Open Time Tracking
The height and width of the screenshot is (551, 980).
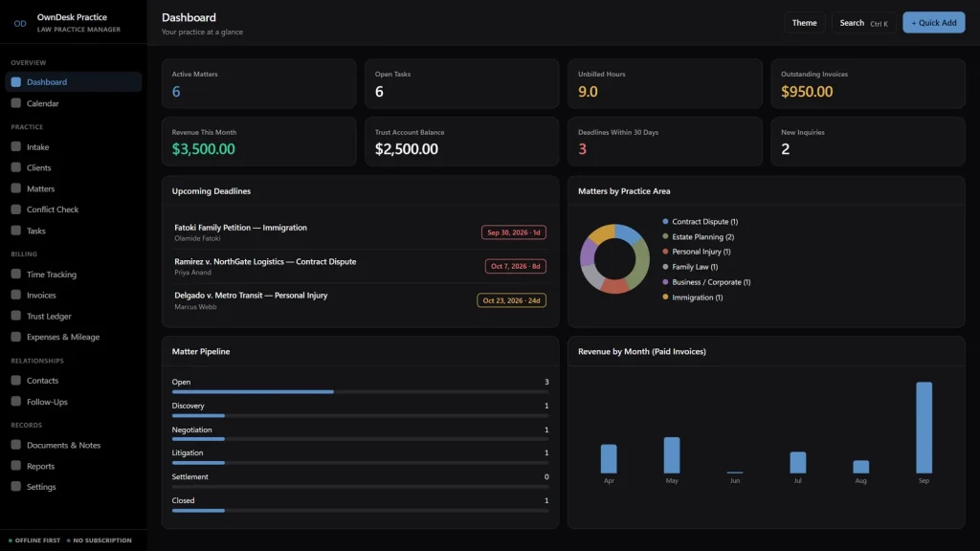point(73,274)
